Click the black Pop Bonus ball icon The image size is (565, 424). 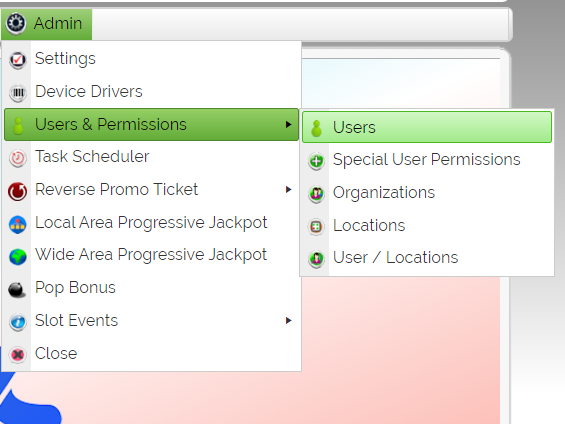click(x=17, y=289)
